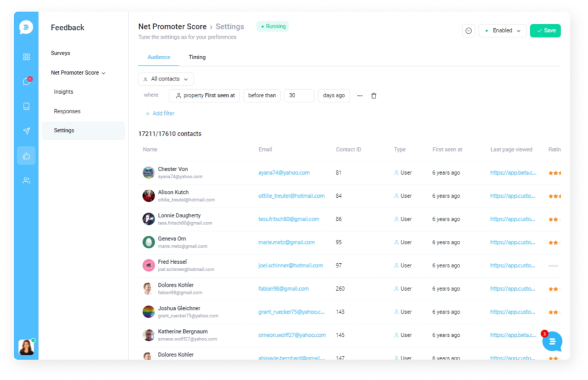This screenshot has width=588, height=380.
Task: Open email fabian98@gmail.com link
Action: click(284, 289)
